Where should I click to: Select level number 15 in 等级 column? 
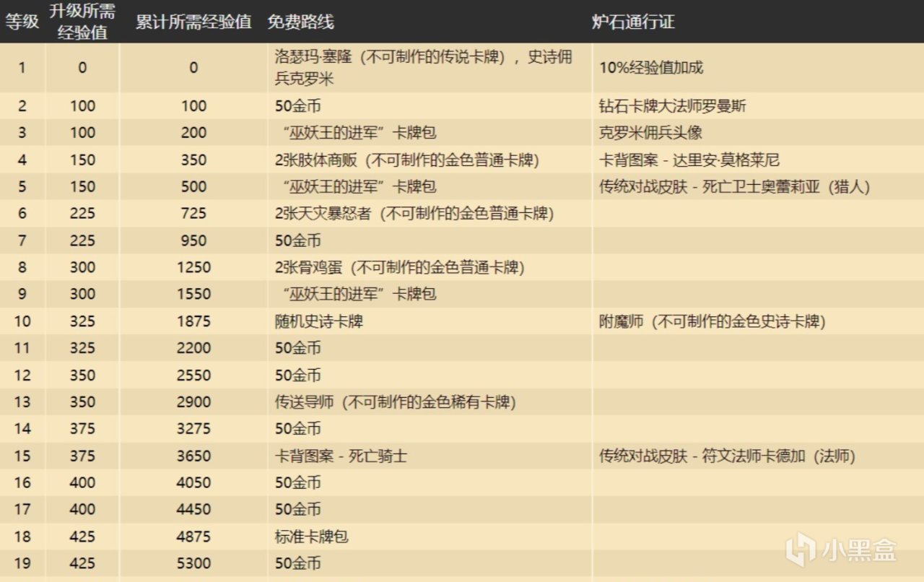[x=22, y=456]
